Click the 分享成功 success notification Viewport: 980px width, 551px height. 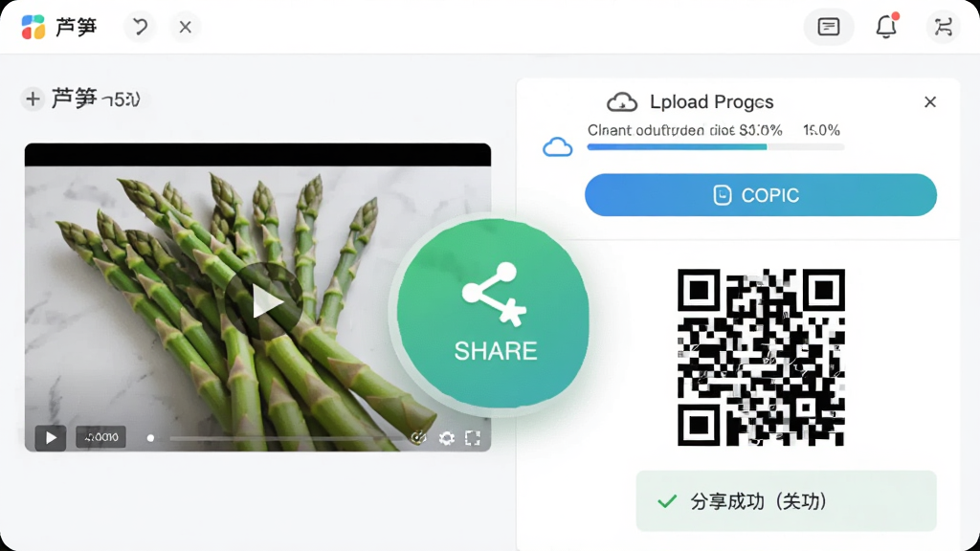point(787,501)
